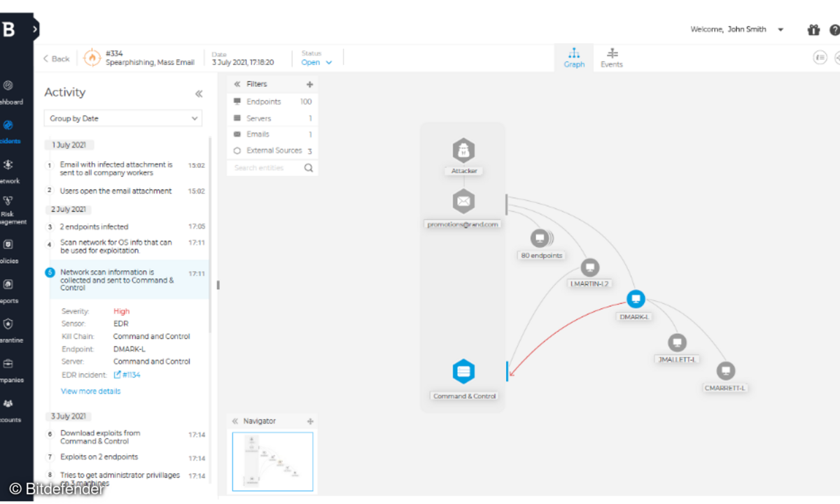The height and width of the screenshot is (504, 840).
Task: Select the LMARTIN-L2 endpoint node
Action: point(590,267)
